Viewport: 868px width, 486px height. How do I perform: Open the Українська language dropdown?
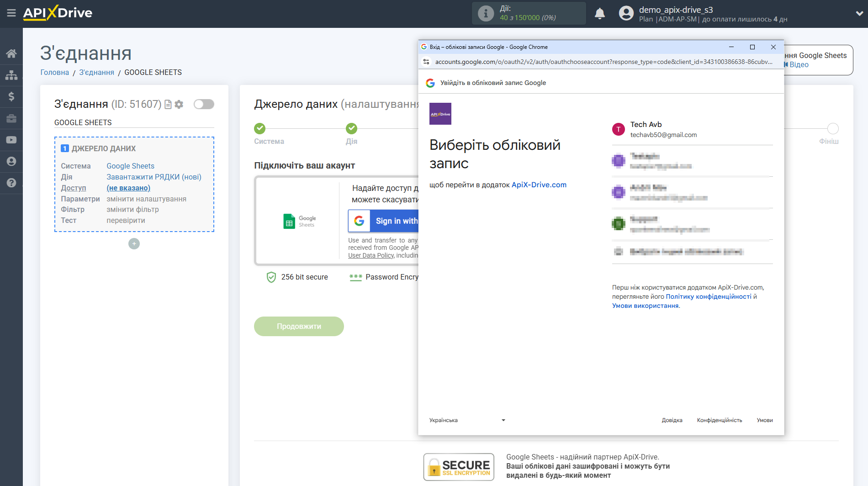click(x=467, y=420)
